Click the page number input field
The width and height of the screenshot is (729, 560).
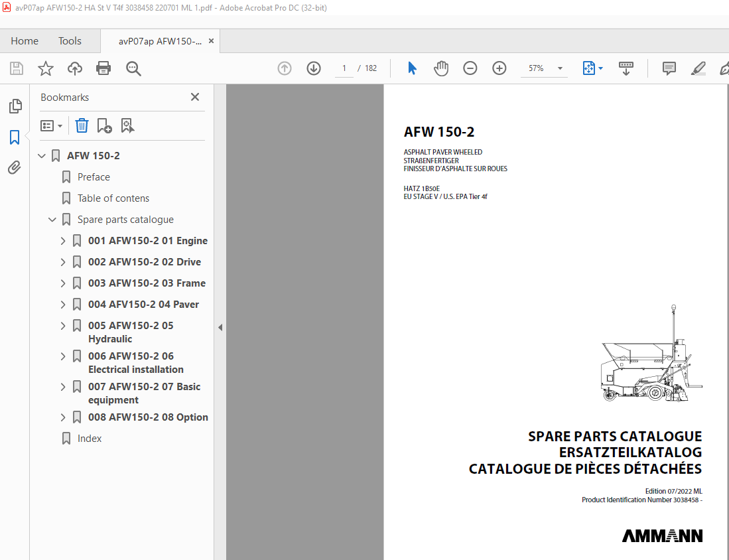coord(344,68)
